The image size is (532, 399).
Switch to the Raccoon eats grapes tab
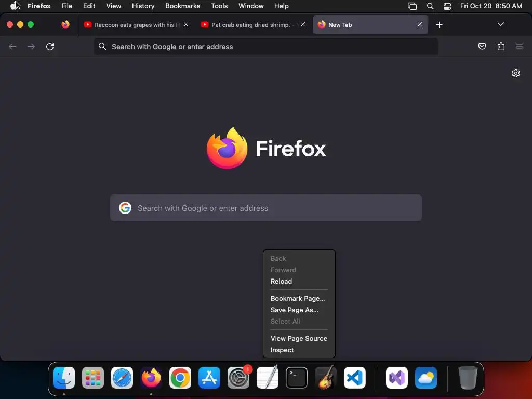coord(137,25)
